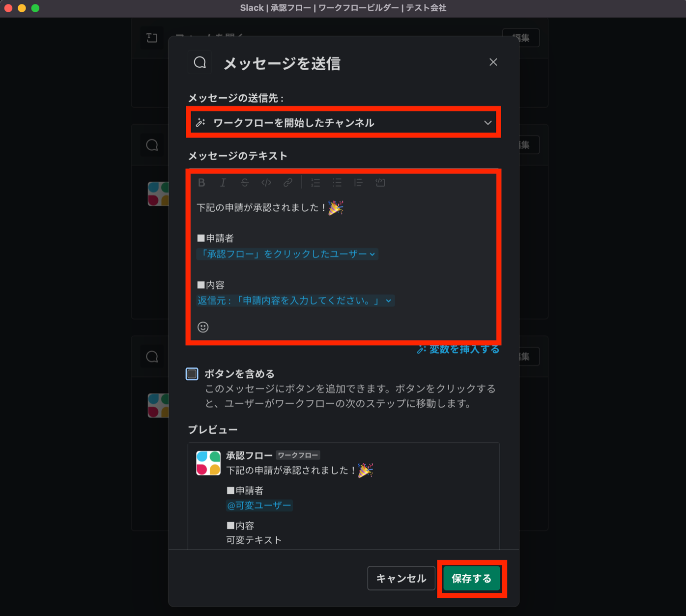Click the third step message icon behind dialog
The image size is (686, 616).
[x=152, y=357]
